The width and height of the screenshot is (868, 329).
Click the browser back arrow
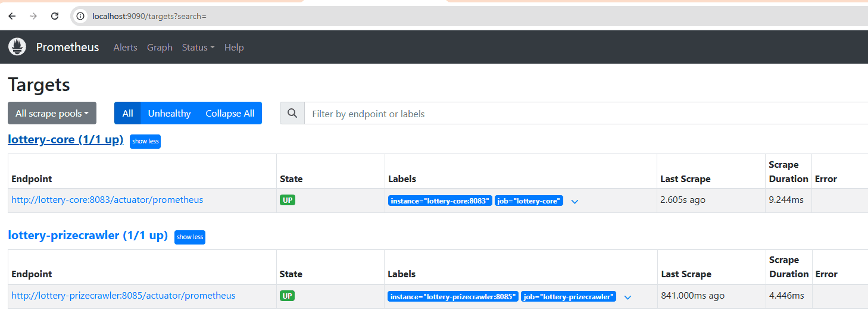[12, 16]
